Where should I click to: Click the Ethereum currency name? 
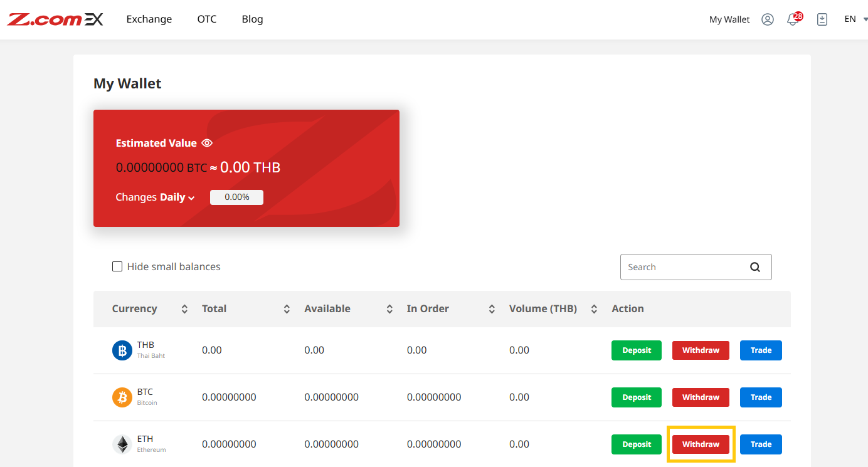point(152,450)
